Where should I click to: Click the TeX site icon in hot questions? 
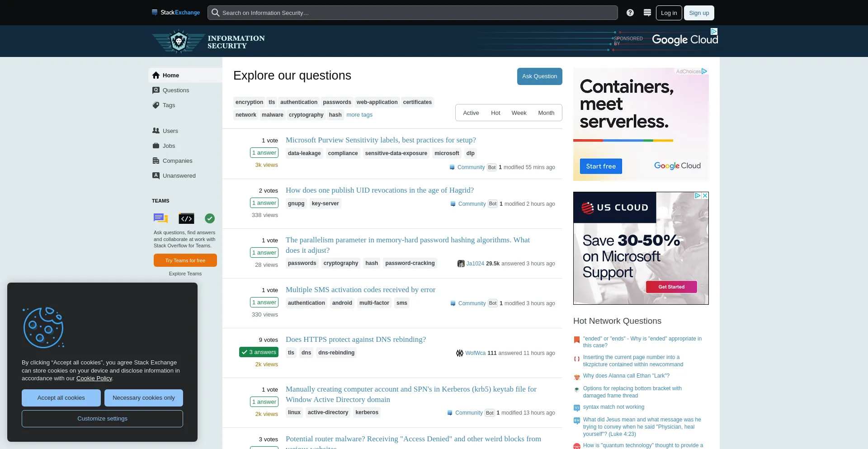[577, 359]
